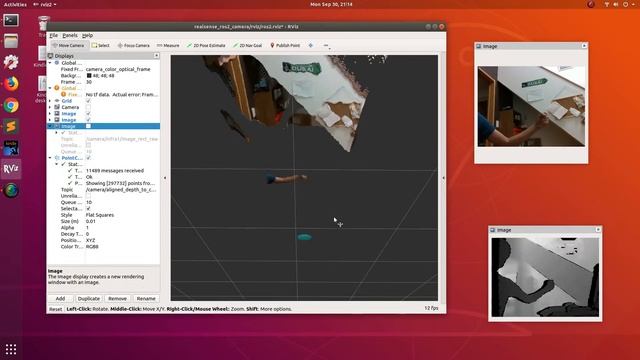Image resolution: width=640 pixels, height=360 pixels.
Task: Click the grayscale depth Image window preview
Action: click(x=545, y=277)
